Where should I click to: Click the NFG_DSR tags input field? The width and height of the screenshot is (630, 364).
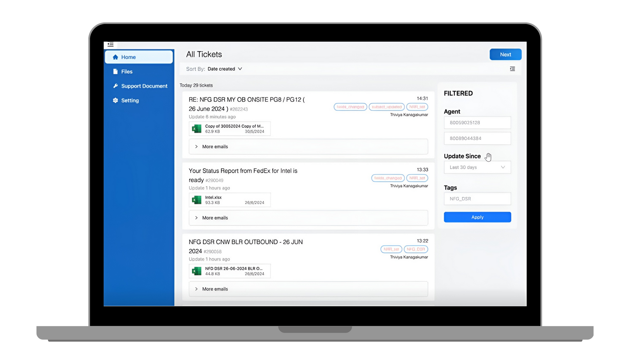(477, 199)
